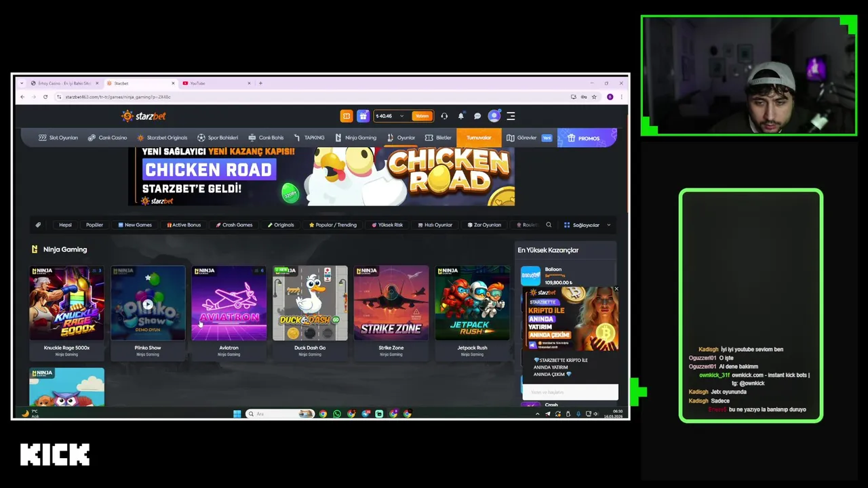Open Canlı Bahis in navigation
The width and height of the screenshot is (868, 488).
coord(266,138)
